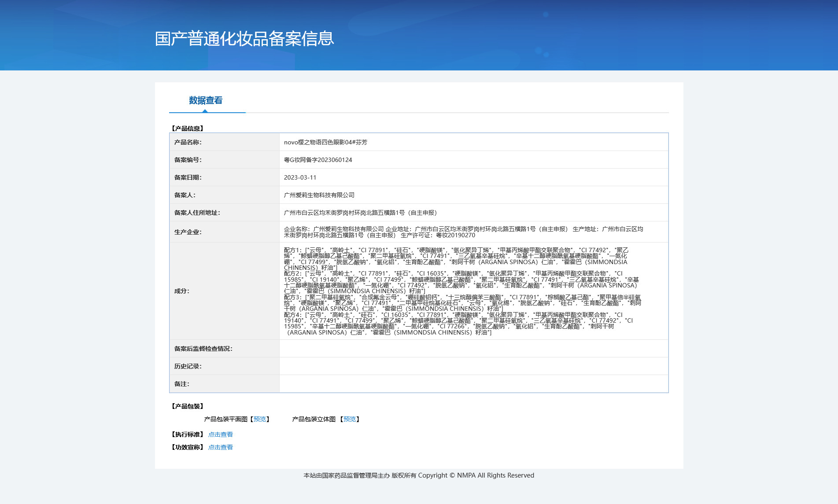Click the 成分 ingredients list text
The width and height of the screenshot is (838, 504).
(463, 291)
